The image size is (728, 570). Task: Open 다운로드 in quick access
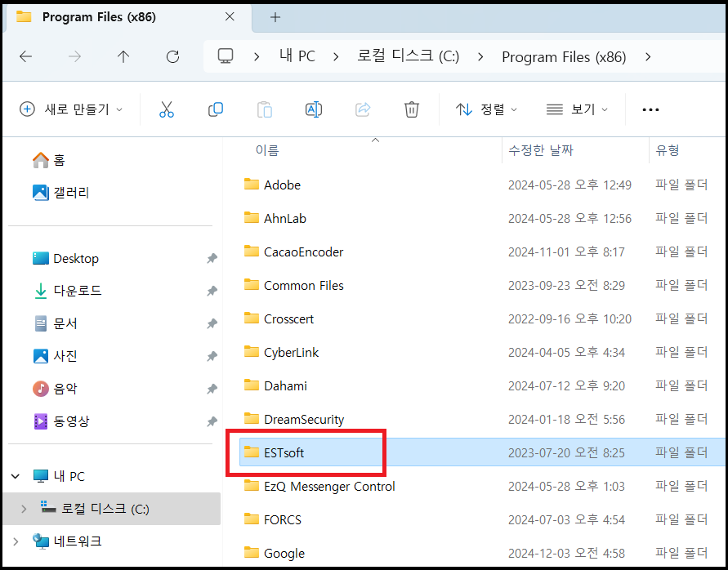click(x=67, y=291)
